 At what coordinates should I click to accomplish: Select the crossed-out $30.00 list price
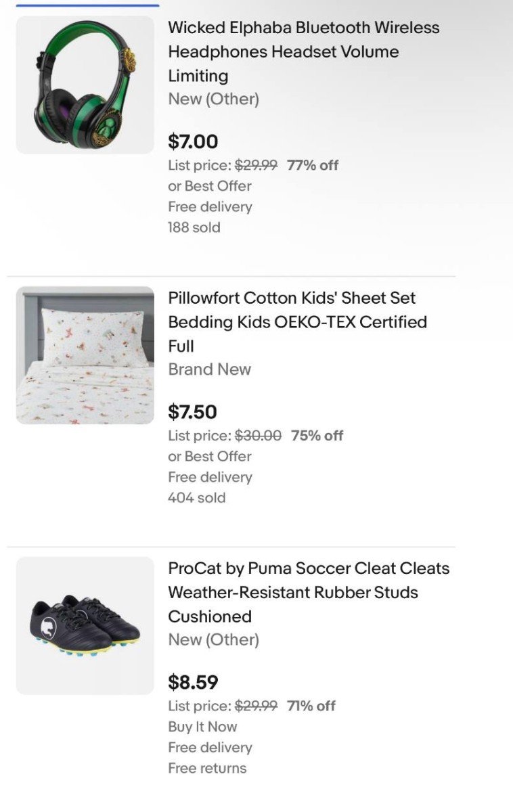pos(258,436)
